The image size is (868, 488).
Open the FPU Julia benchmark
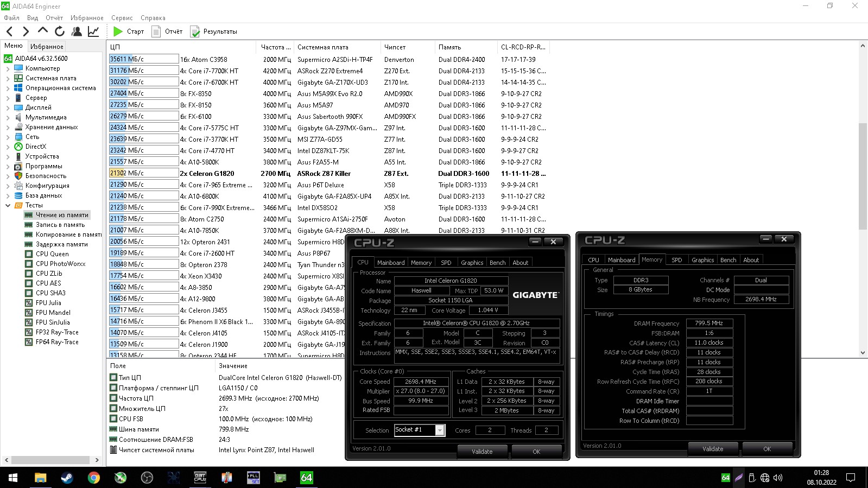(x=48, y=303)
